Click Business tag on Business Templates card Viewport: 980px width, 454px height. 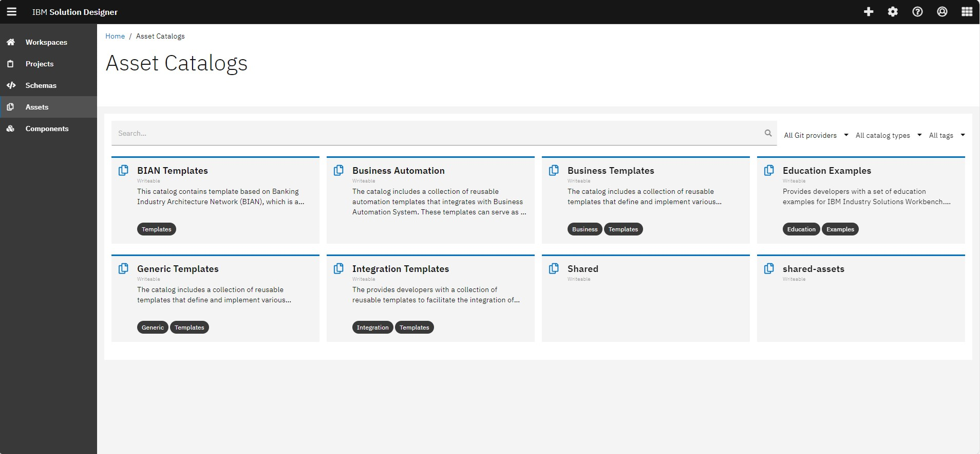585,229
